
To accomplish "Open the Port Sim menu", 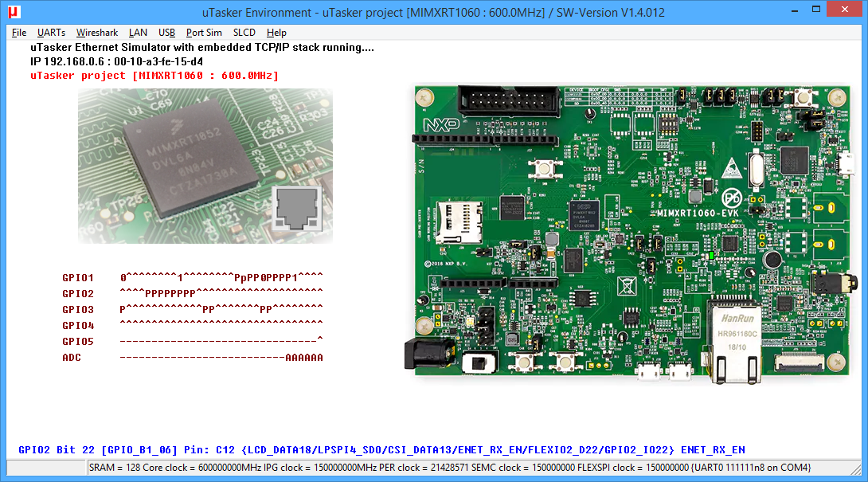I will point(204,33).
